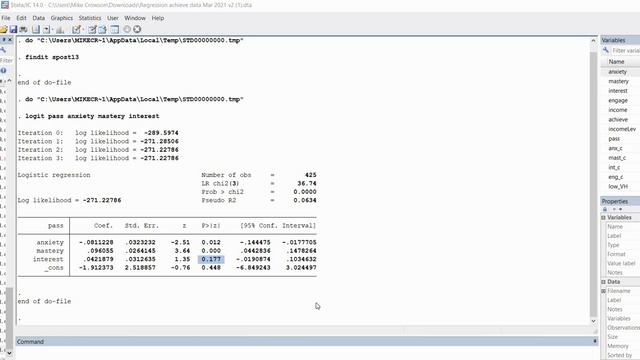Open the Log begin/close toolbar icon

36,29
